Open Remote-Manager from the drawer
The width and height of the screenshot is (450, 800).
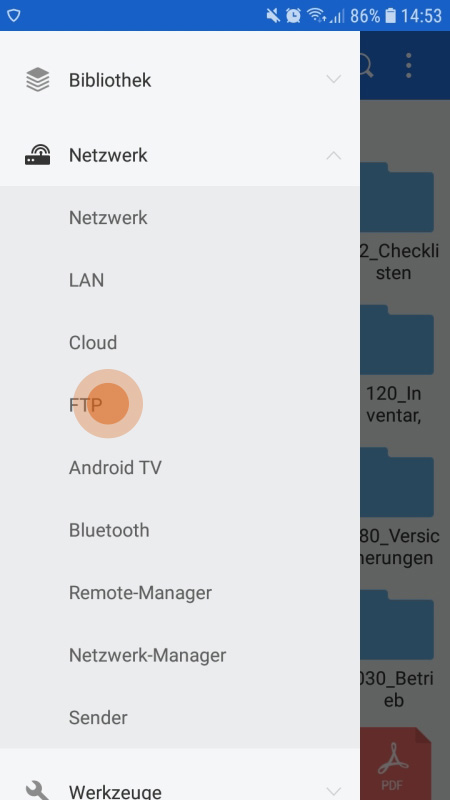180,592
